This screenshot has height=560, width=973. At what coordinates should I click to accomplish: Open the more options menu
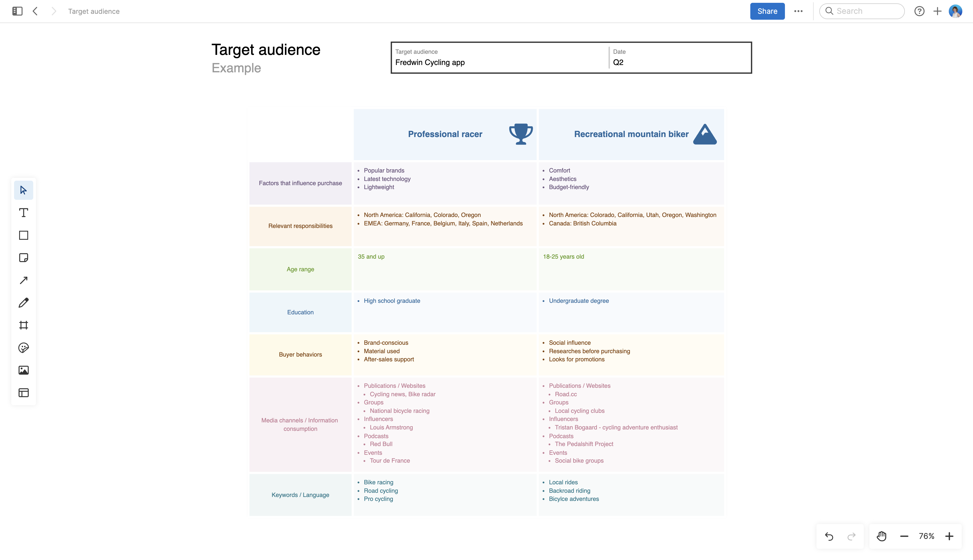(799, 11)
